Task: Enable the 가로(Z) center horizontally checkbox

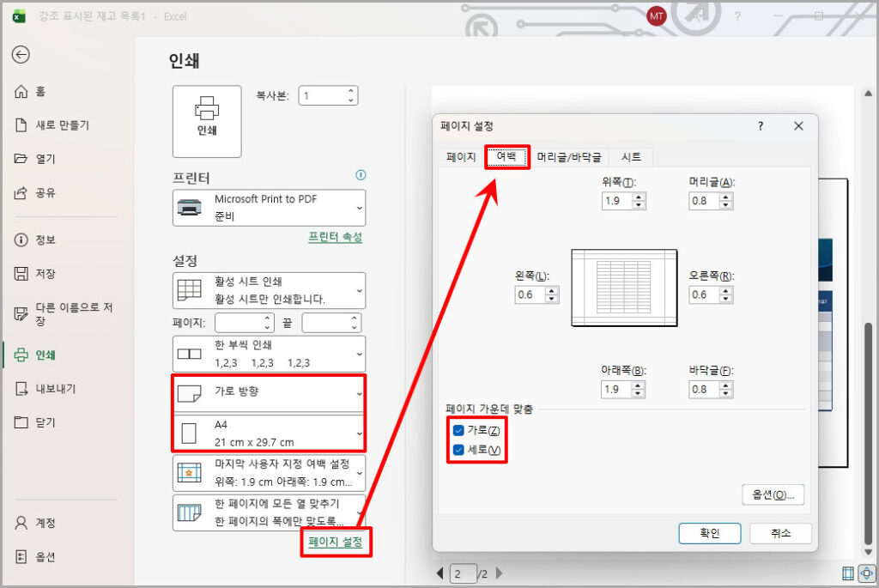Action: pos(458,430)
